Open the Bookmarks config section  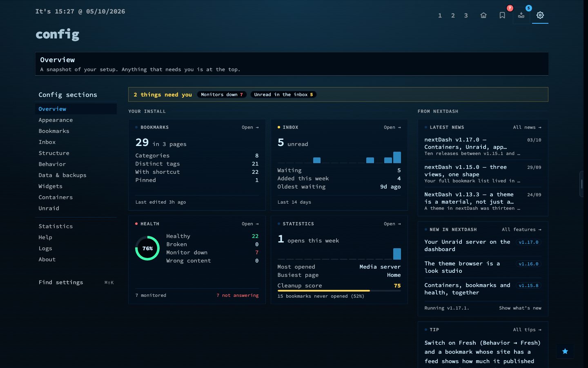pos(76,131)
